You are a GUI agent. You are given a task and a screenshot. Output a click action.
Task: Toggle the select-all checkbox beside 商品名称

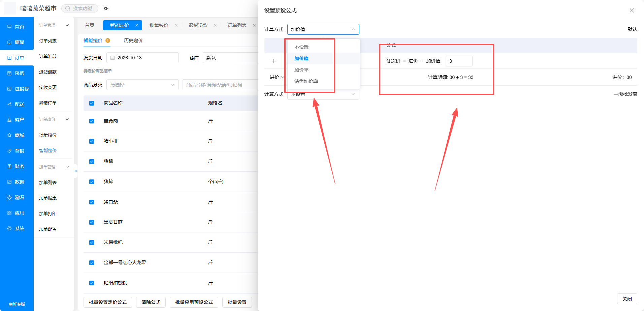pyautogui.click(x=92, y=103)
